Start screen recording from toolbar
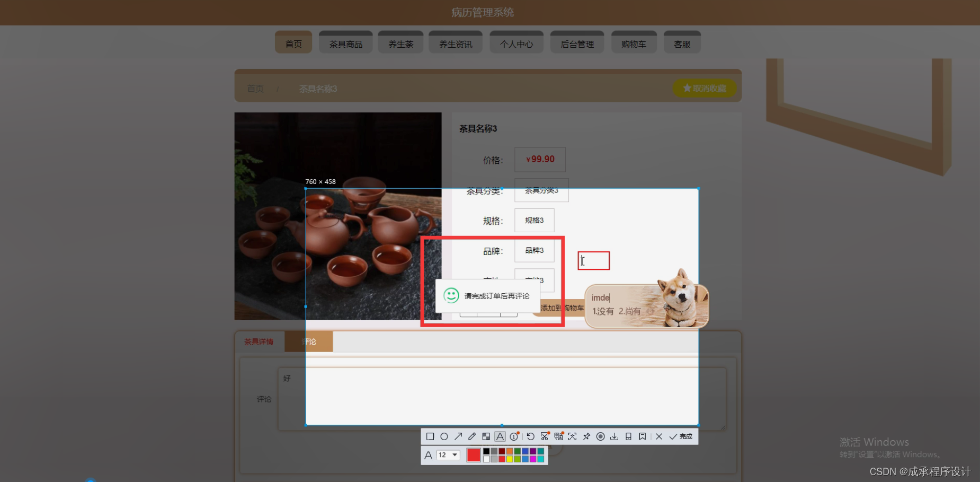 600,437
